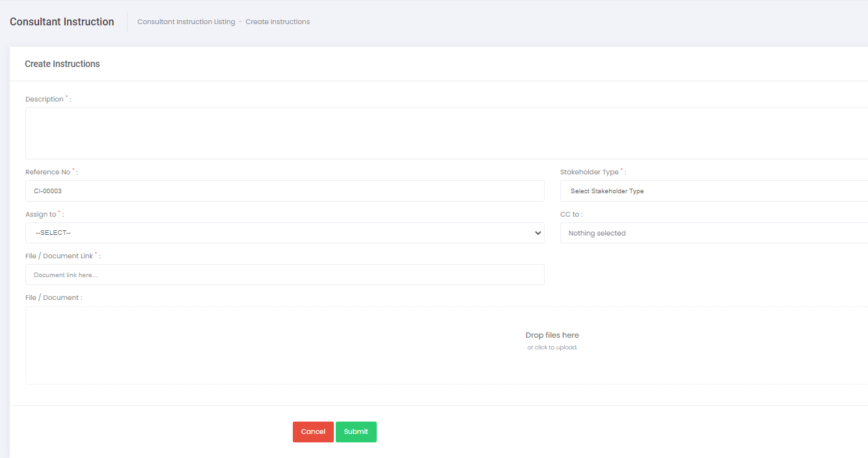Go to Consultant Instruction Listing breadcrumb
Viewport: 868px width, 458px height.
click(x=186, y=22)
